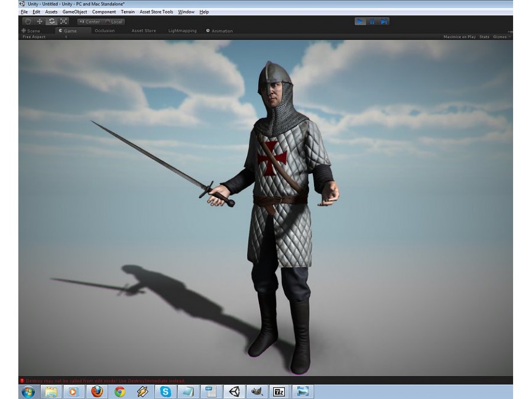Image resolution: width=532 pixels, height=399 pixels.
Task: Open the Help menu
Action: click(204, 12)
